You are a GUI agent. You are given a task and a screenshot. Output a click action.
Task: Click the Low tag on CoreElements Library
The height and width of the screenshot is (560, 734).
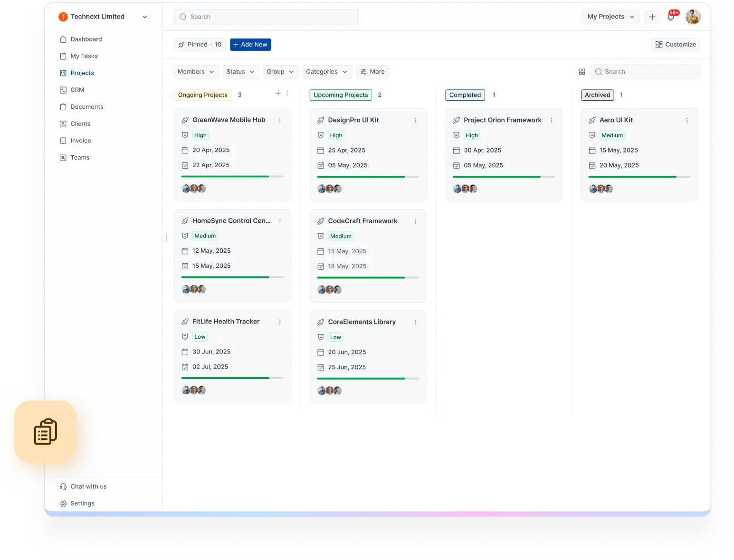(x=336, y=337)
